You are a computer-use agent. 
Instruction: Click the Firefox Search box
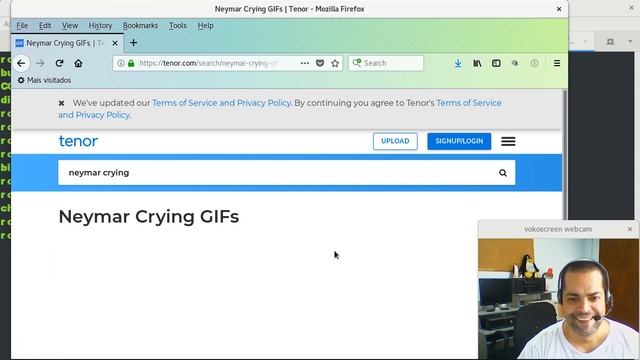click(386, 63)
